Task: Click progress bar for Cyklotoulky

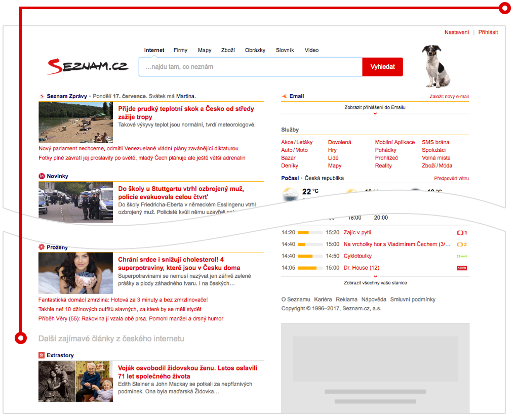Action: point(310,256)
